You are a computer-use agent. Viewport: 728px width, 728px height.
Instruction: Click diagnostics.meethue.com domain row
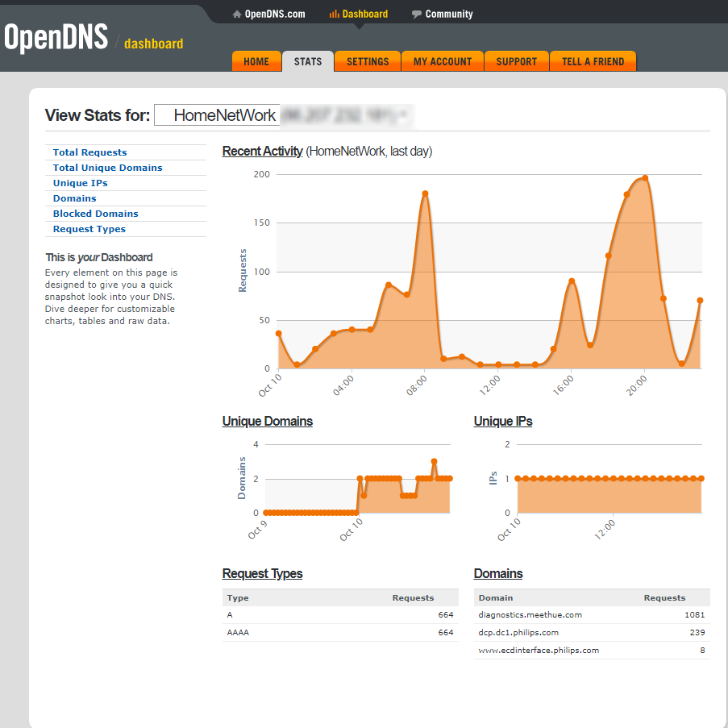(x=592, y=614)
